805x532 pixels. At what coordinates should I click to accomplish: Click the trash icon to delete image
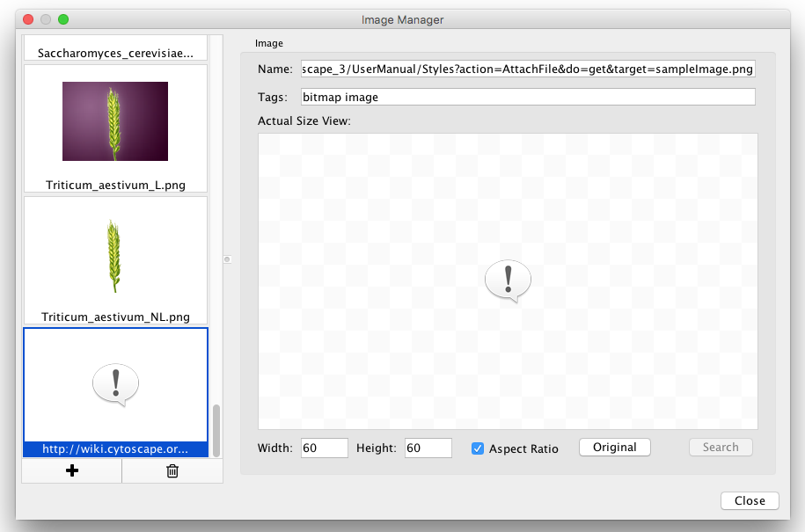[172, 471]
